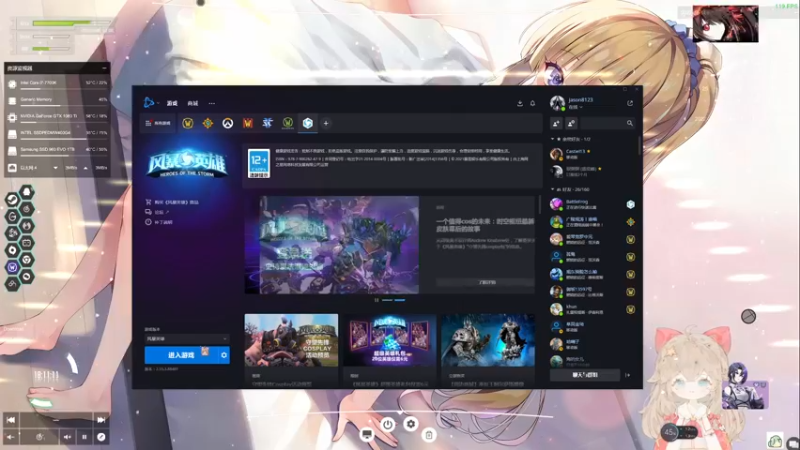Open the Roadhog cosplay news card
Viewport: 800px width, 450px height.
tap(291, 349)
